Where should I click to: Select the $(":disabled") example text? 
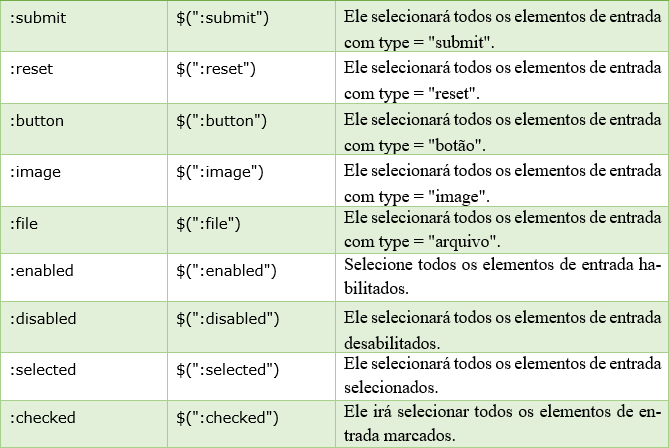[228, 319]
